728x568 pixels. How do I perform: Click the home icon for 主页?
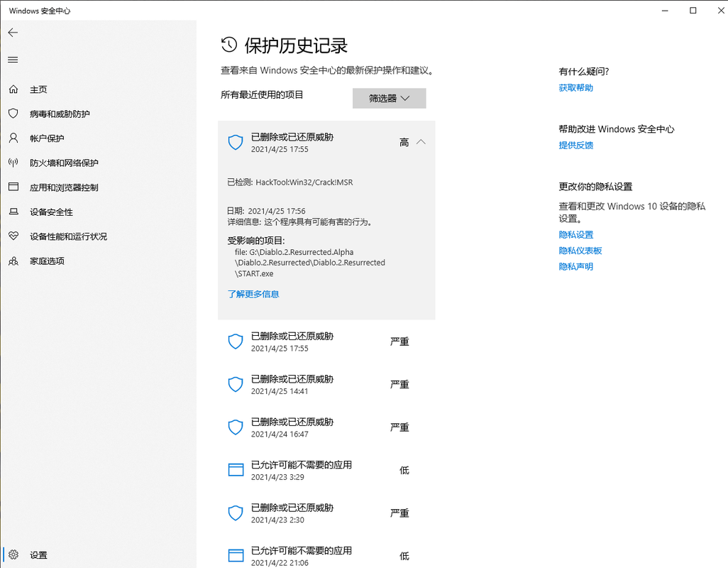coord(13,89)
